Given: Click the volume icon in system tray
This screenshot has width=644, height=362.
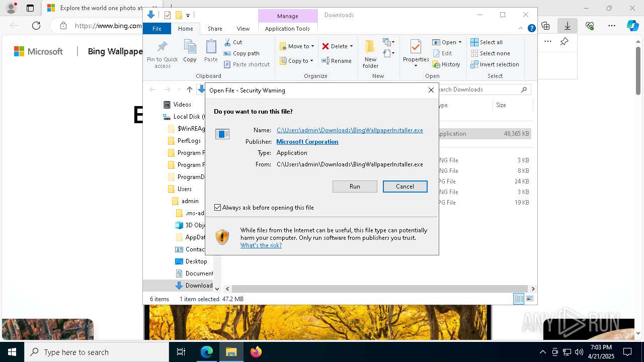Looking at the screenshot, I should [x=579, y=352].
